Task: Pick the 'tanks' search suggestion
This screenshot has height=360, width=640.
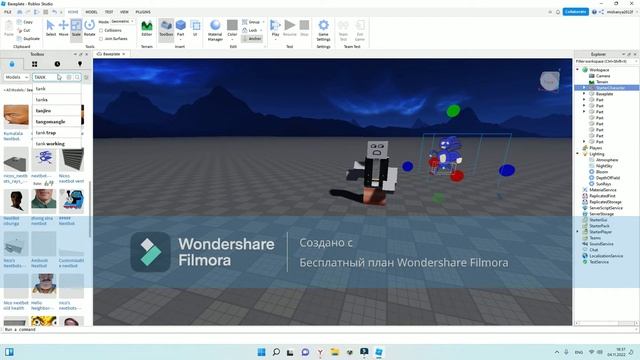Action: point(57,100)
